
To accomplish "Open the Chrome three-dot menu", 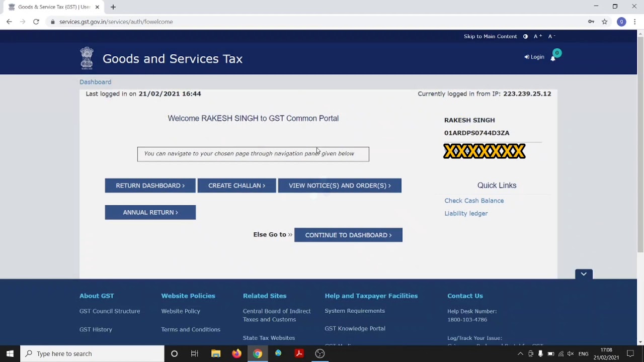I will point(635,22).
